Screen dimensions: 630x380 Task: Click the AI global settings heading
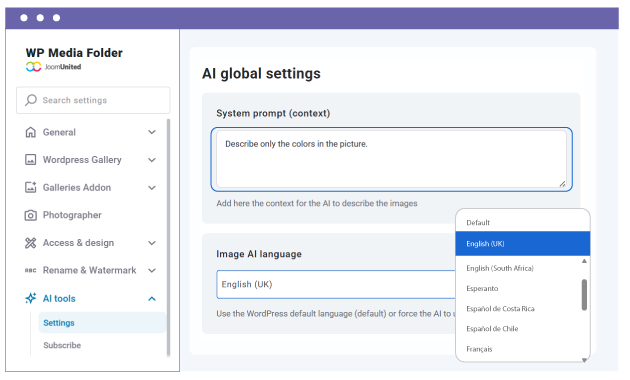[x=261, y=74]
